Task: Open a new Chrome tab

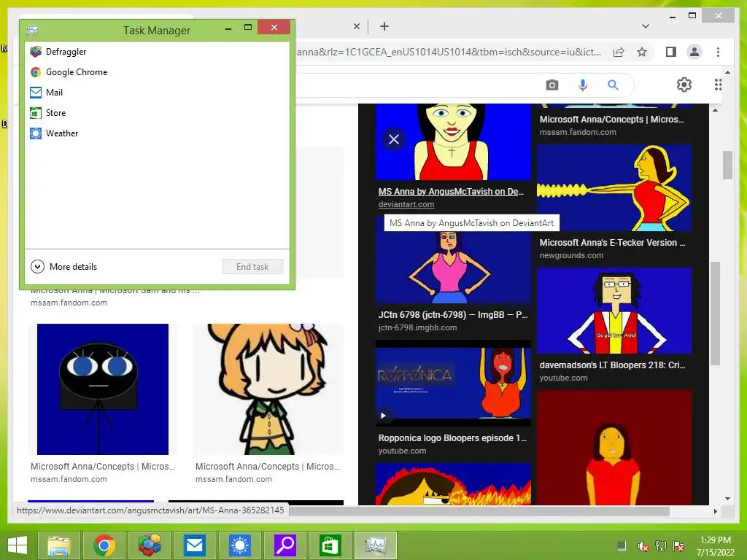Action: pyautogui.click(x=384, y=26)
